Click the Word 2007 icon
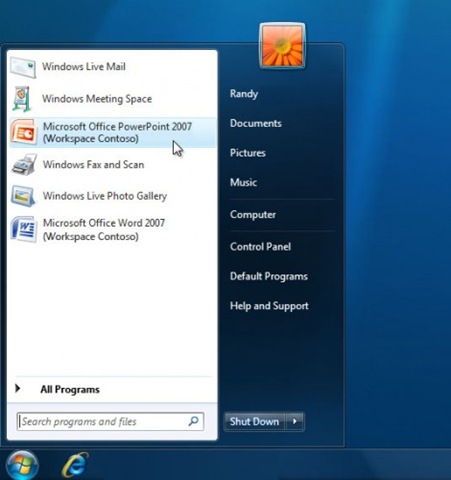 point(24,229)
